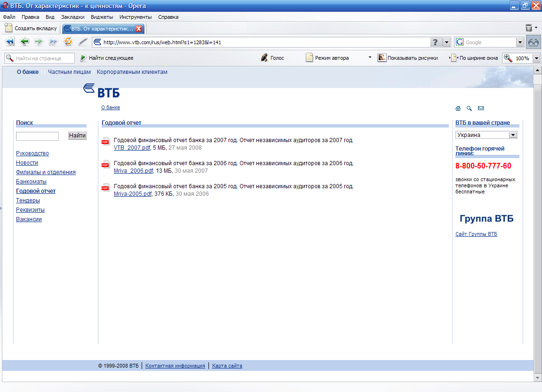
Task: Toggle Show images (Показывать рисунки) button
Action: (407, 58)
